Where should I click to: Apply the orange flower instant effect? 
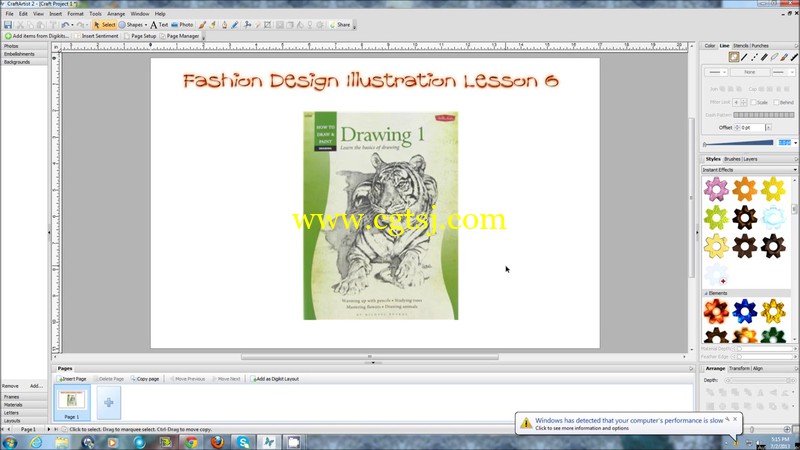pos(744,189)
